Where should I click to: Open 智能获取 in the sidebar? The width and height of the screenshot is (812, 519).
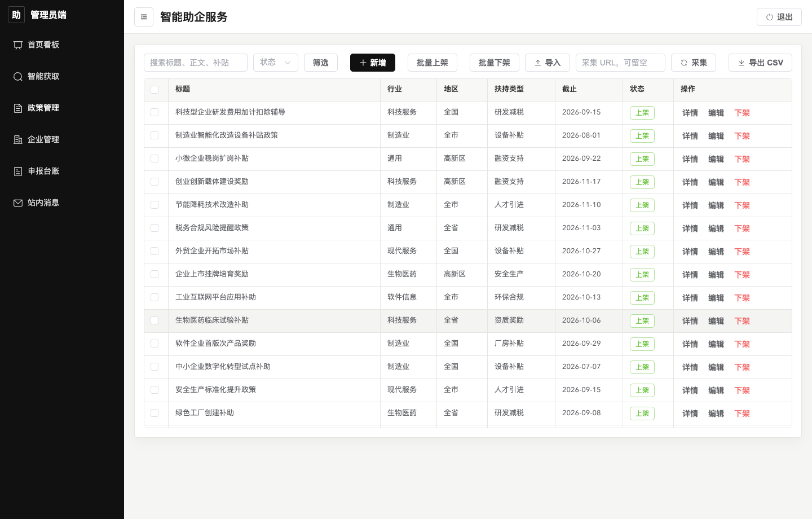(62, 76)
